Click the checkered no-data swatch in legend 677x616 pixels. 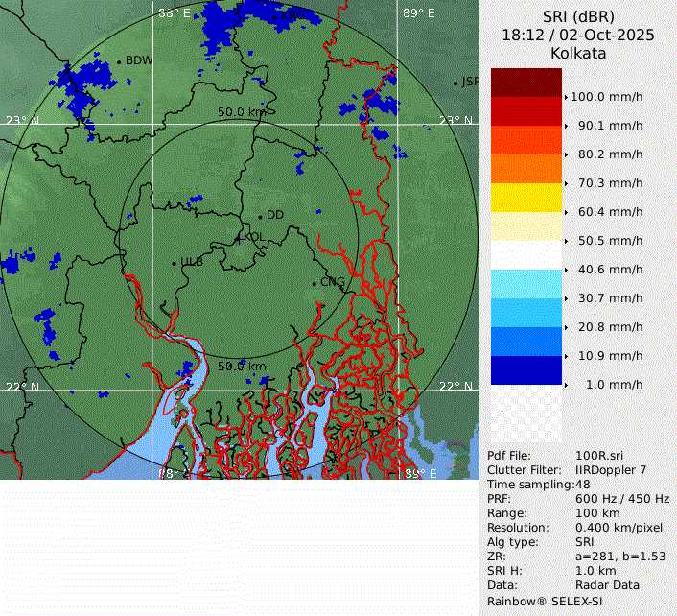click(x=525, y=413)
